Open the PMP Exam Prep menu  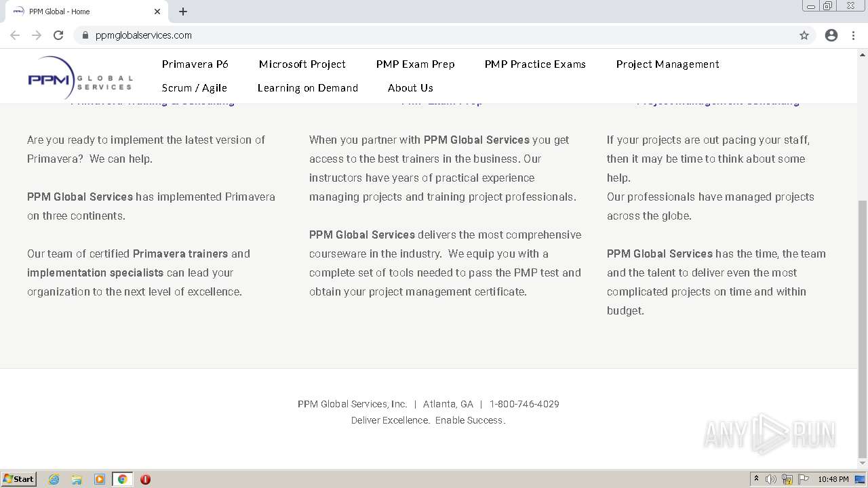416,64
